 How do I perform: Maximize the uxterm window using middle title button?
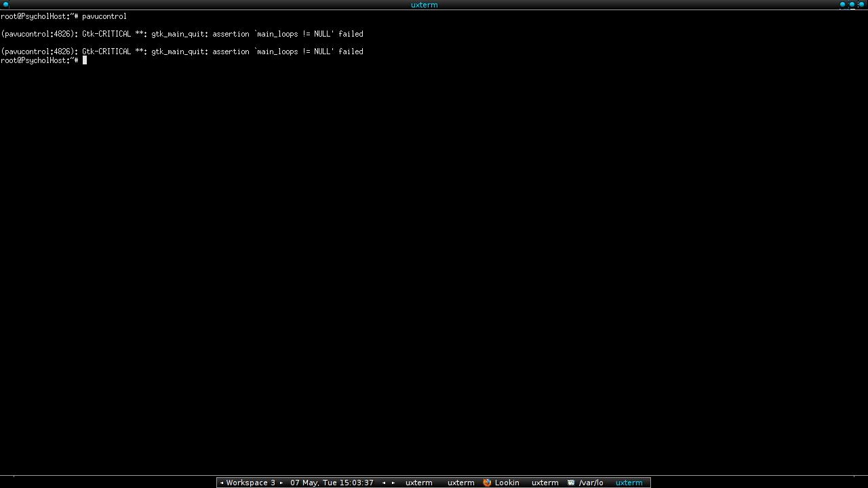[x=852, y=5]
